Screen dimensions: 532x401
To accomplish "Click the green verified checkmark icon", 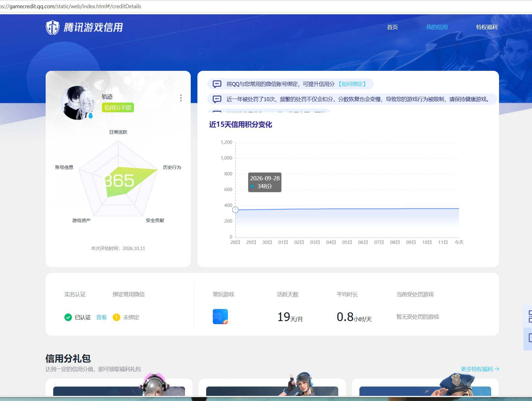I will (x=68, y=317).
